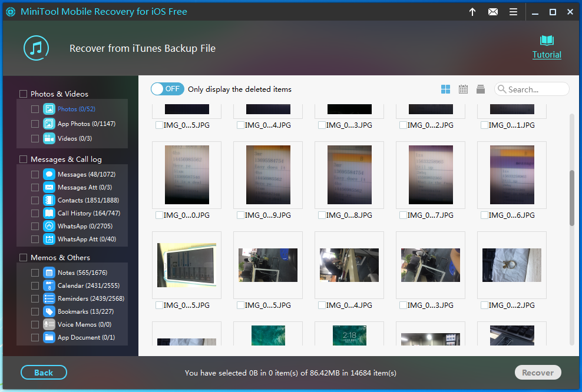Tick the Notes (565/1676) checkbox
This screenshot has width=582, height=392.
tap(35, 273)
